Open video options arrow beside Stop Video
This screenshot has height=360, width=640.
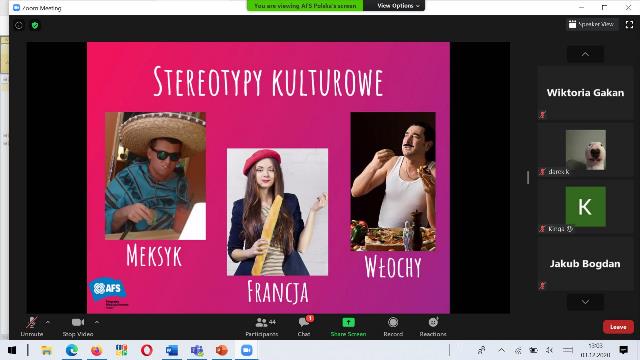[97, 322]
